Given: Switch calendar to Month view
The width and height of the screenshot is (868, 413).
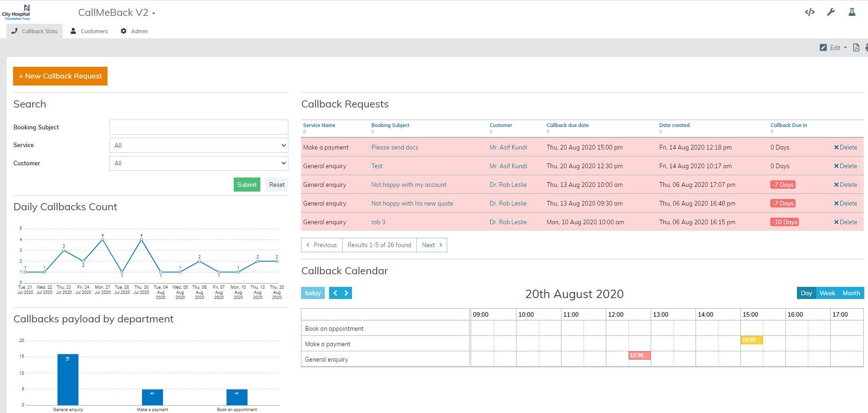Looking at the screenshot, I should [x=851, y=293].
